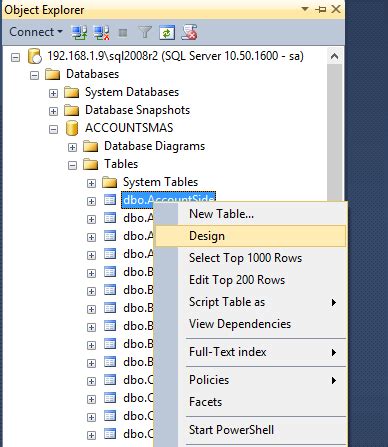Select the Database Diagrams tree label
This screenshot has width=388, height=447.
[154, 146]
